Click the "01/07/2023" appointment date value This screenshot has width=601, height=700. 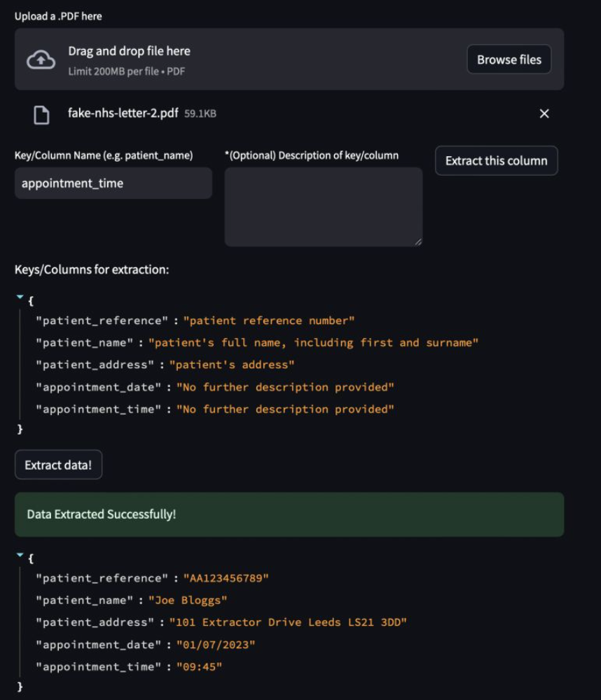pos(215,645)
